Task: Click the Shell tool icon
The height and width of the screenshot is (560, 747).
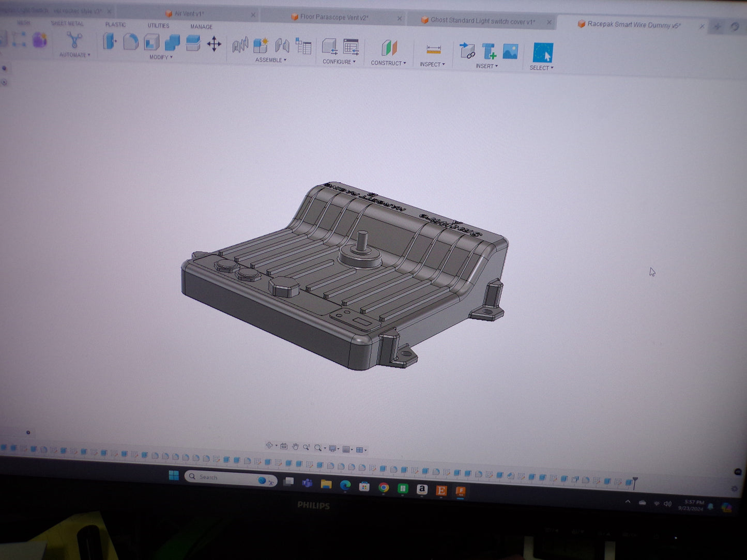Action: (151, 42)
